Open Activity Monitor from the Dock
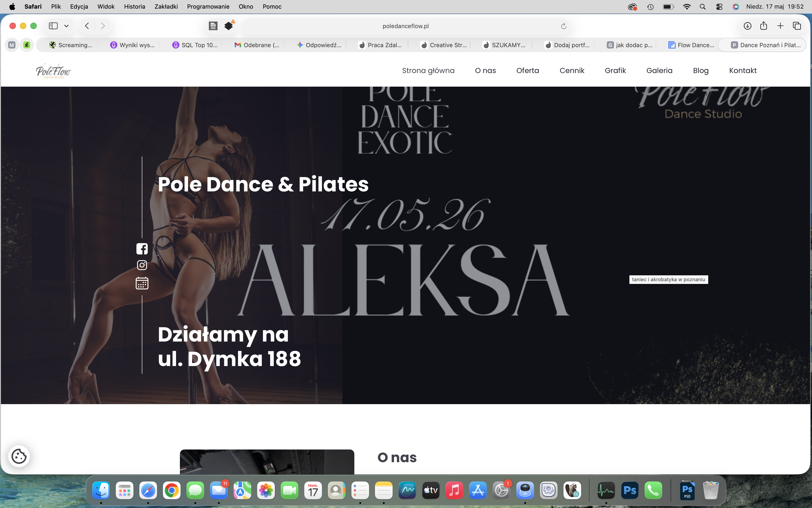The height and width of the screenshot is (508, 812). [x=606, y=490]
